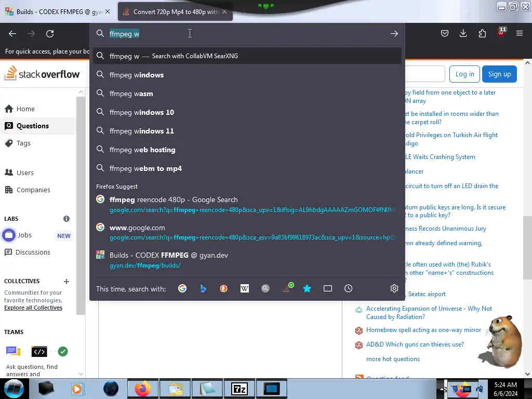This screenshot has width=532, height=399.
Task: Click the Labs info icon
Action: click(66, 219)
